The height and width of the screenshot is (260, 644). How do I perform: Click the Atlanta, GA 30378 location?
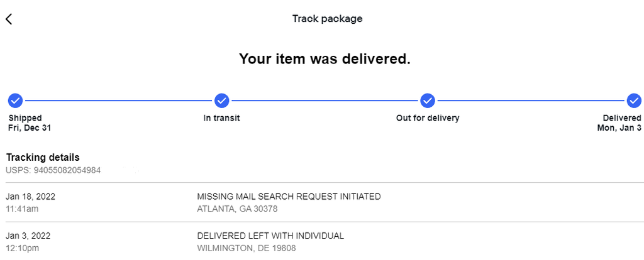(237, 209)
